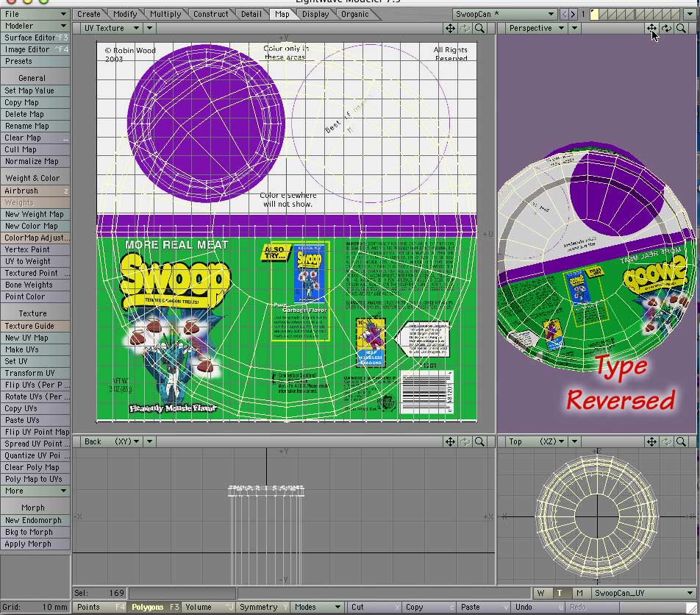
Task: Select the first layer slot
Action: 595,14
